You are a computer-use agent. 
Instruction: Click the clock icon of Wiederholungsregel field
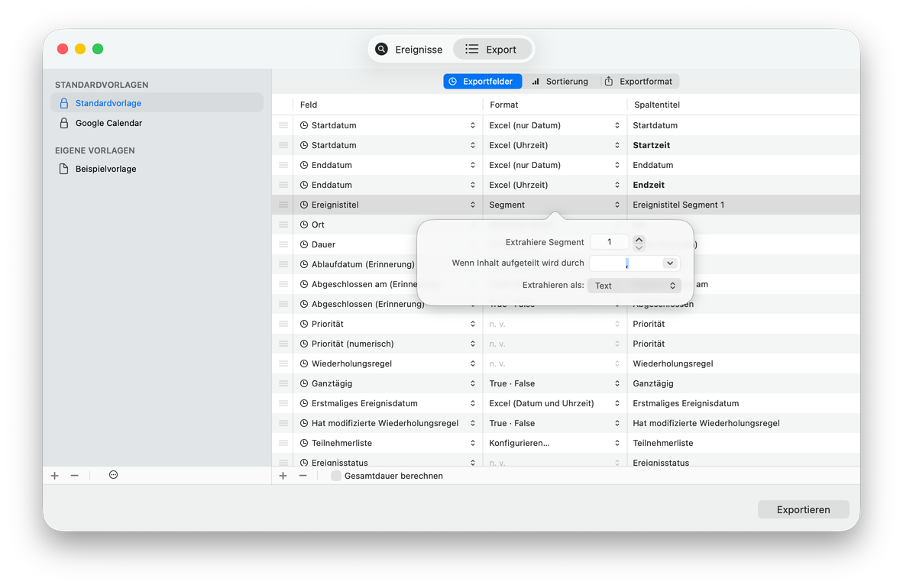coord(304,364)
